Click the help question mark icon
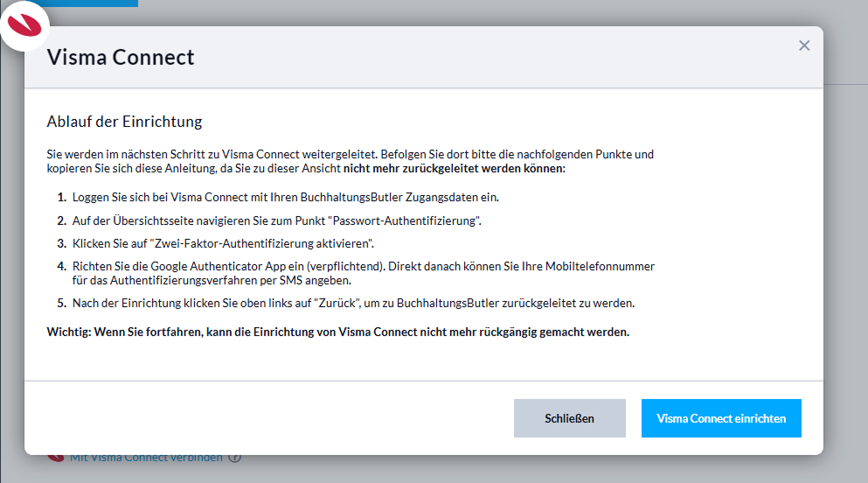This screenshot has width=868, height=483. pos(235,457)
